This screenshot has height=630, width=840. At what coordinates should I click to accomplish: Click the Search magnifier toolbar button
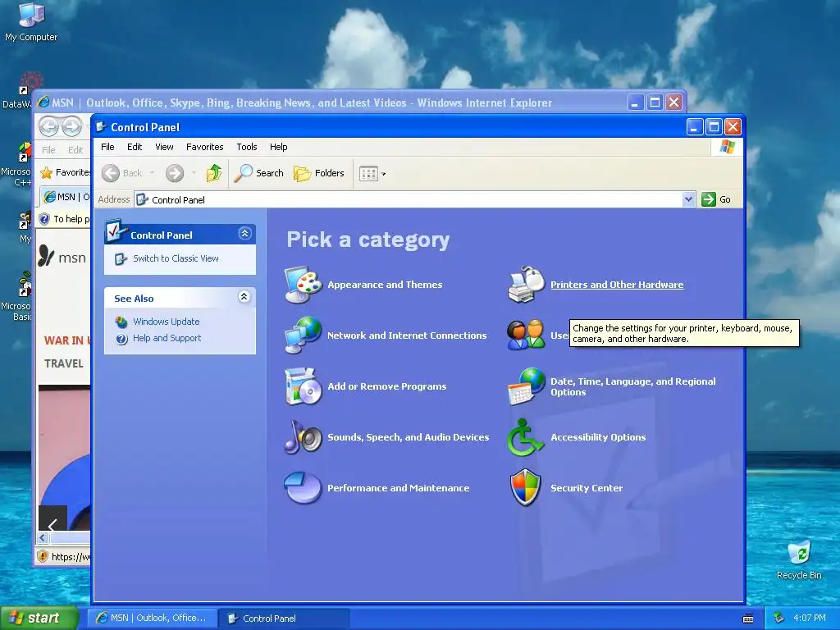258,173
